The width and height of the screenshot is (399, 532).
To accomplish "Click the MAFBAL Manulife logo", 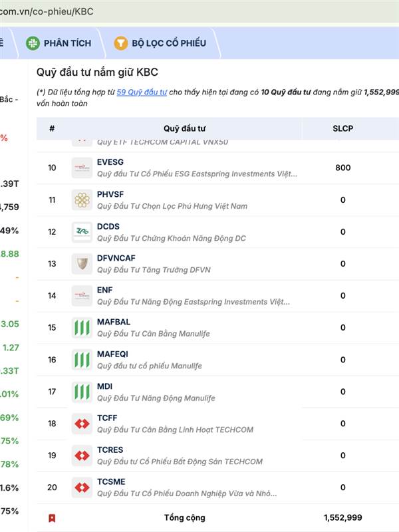I will coord(82,327).
